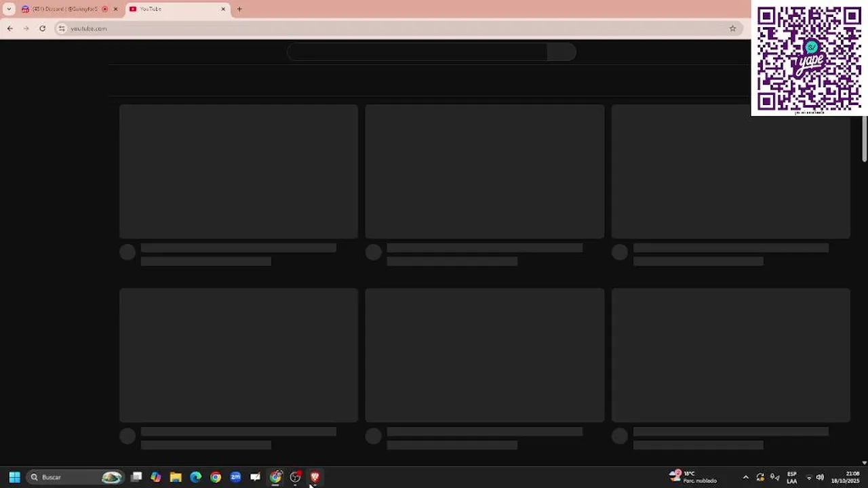This screenshot has height=488, width=868.
Task: Open File Explorer folder icon
Action: point(176,477)
